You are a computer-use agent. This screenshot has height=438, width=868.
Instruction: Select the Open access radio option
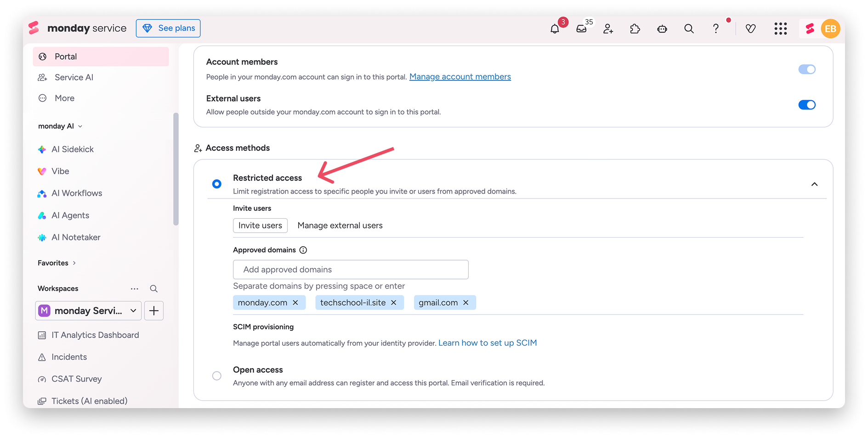pyautogui.click(x=217, y=376)
